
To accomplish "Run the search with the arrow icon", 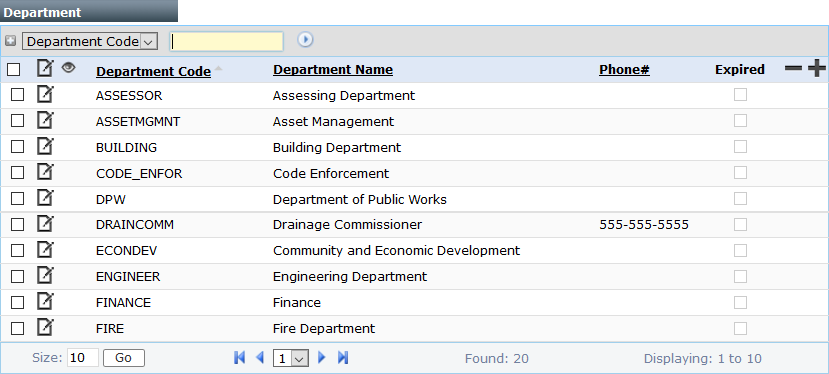I will (x=305, y=40).
